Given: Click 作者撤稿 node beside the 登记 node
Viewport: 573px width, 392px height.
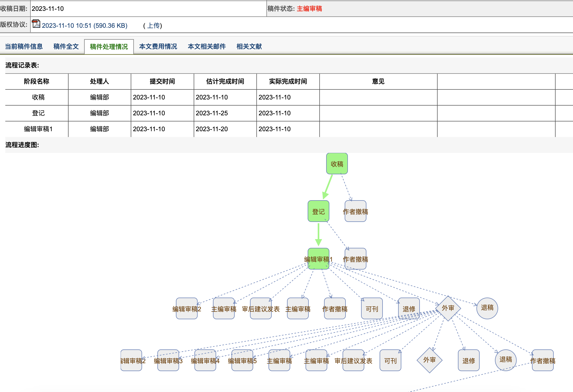Looking at the screenshot, I should [355, 211].
